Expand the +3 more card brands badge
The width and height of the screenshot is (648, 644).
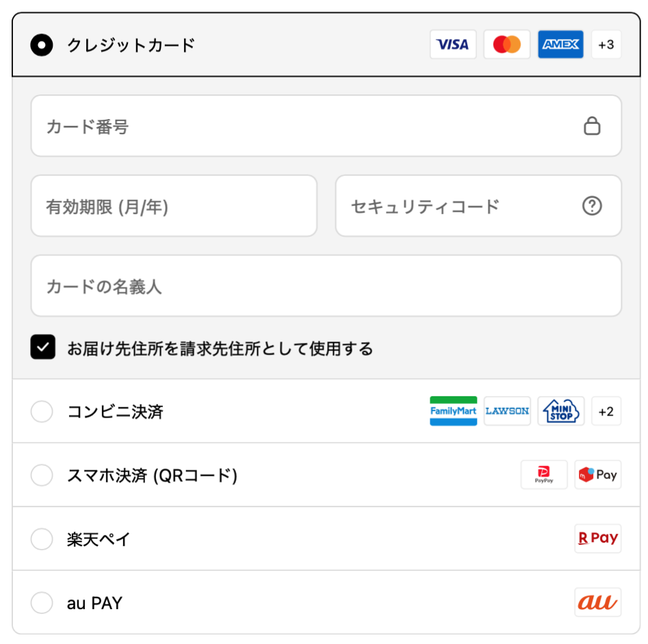pos(606,45)
